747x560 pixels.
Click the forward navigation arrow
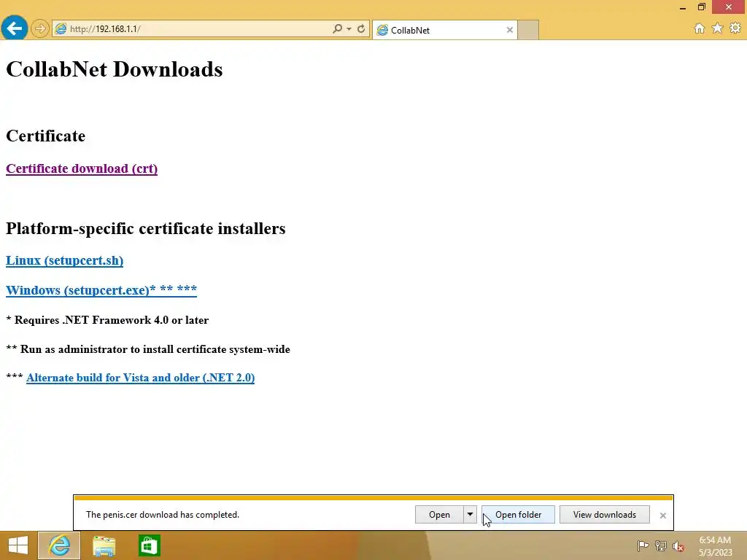click(40, 29)
